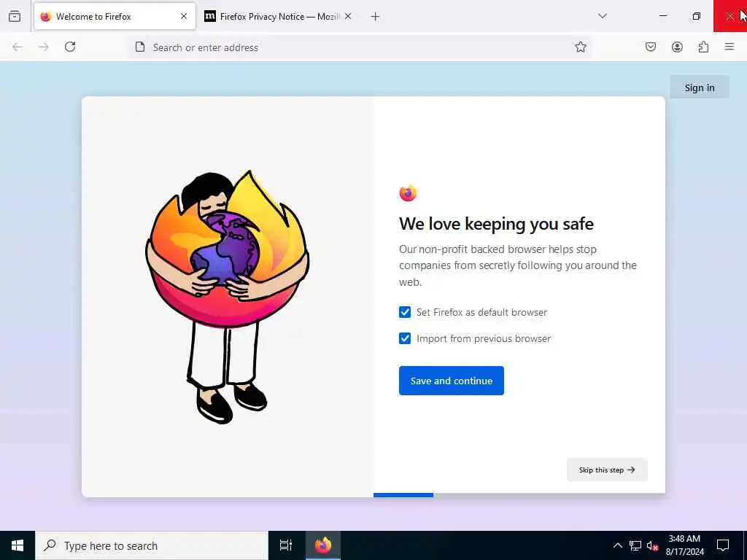Click the Search or enter address field
This screenshot has height=560, width=747.
click(x=360, y=47)
